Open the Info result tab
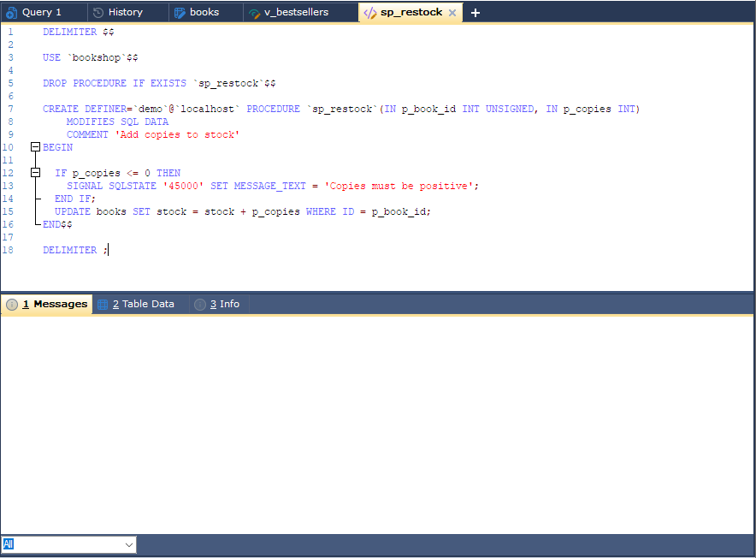 (220, 304)
